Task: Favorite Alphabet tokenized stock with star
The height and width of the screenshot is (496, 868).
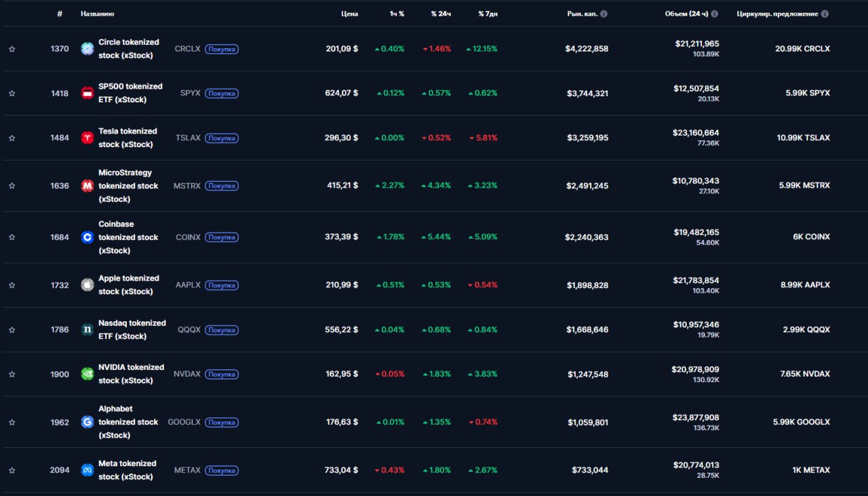Action: click(12, 422)
